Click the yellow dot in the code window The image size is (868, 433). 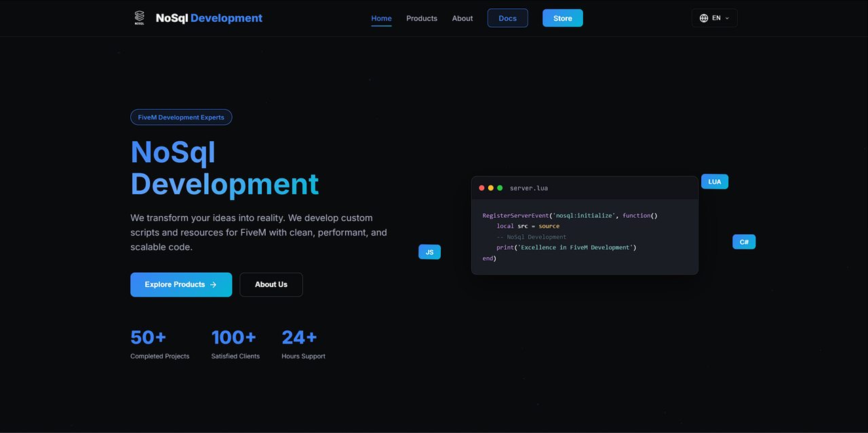(x=491, y=188)
